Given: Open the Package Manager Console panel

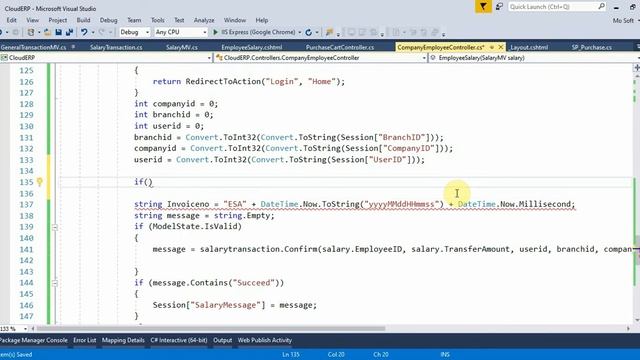Looking at the screenshot, I should coord(34,340).
